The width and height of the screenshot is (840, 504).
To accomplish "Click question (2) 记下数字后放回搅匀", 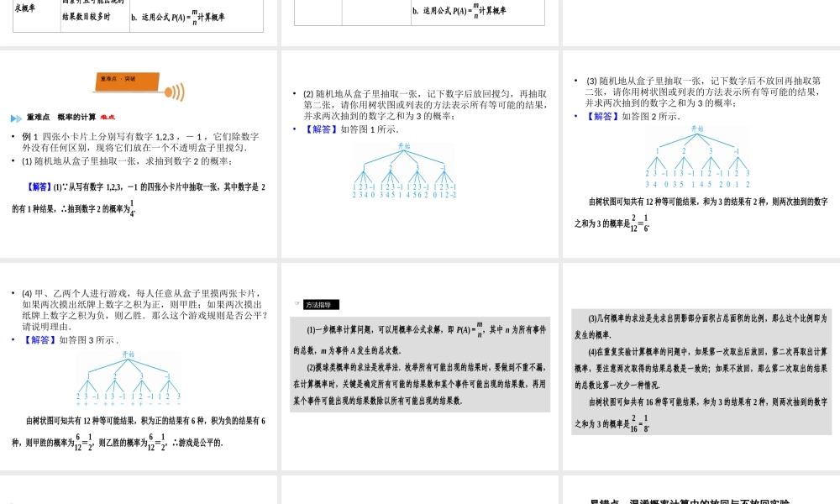I will 425,104.
